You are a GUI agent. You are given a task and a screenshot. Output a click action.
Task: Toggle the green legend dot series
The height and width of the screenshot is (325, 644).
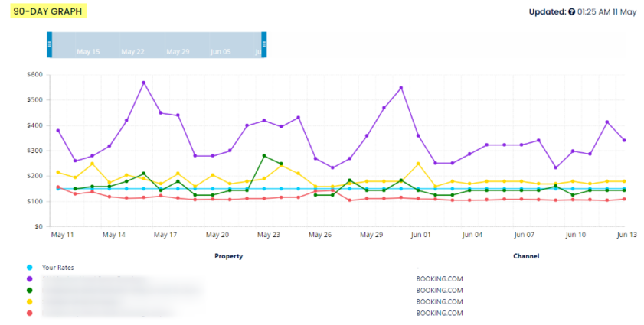click(x=29, y=291)
